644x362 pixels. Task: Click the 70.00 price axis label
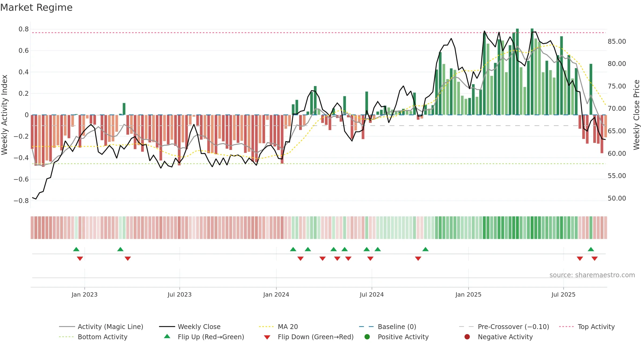tap(617, 108)
